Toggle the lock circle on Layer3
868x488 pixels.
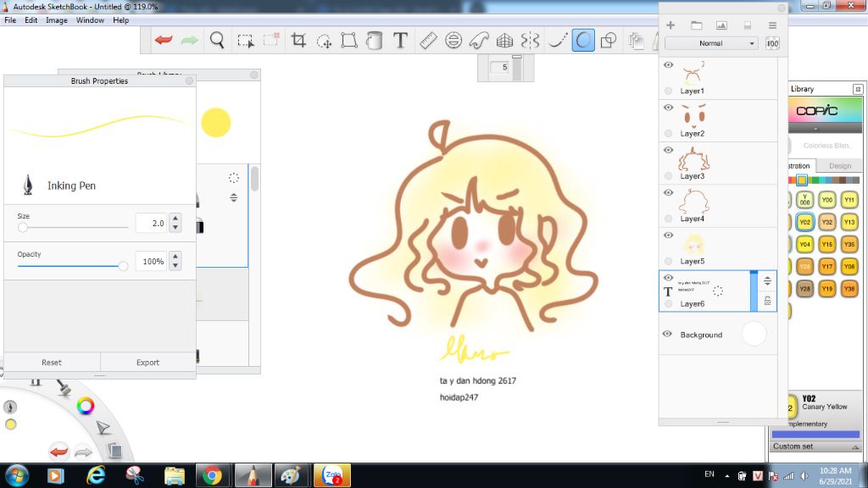(x=668, y=176)
